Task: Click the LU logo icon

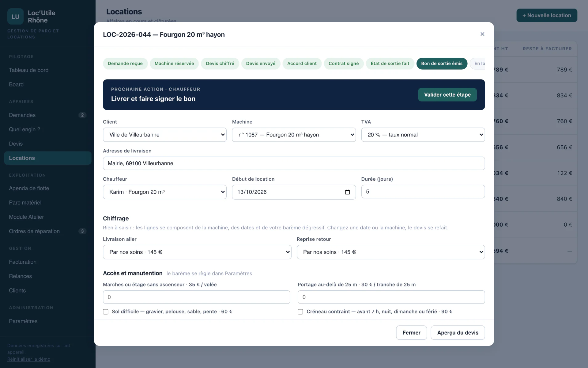Action: (15, 17)
